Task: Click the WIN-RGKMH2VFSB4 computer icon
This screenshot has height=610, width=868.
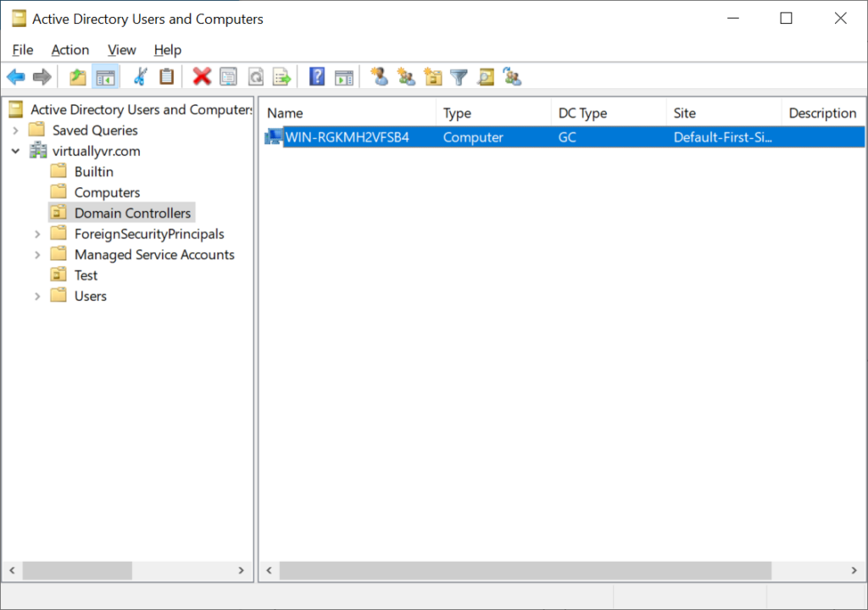Action: 274,136
